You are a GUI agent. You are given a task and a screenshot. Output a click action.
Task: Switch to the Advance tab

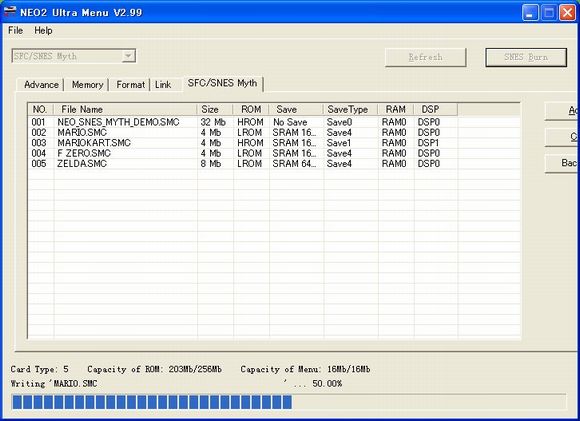(x=41, y=85)
